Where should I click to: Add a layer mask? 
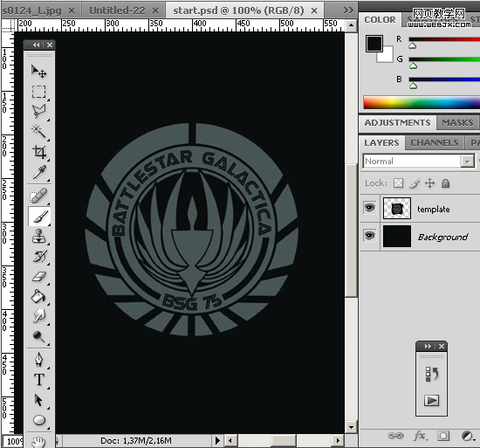click(x=443, y=436)
